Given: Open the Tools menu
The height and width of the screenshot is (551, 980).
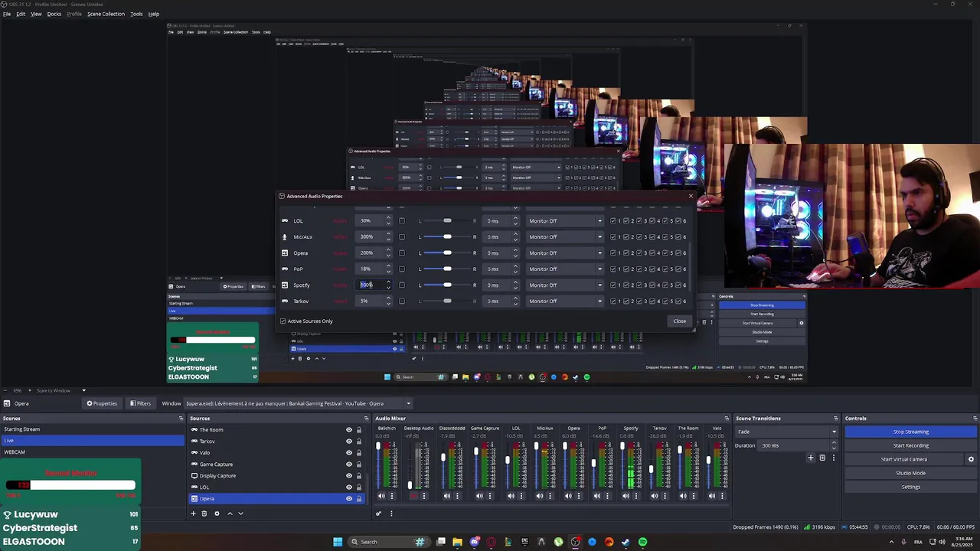Looking at the screenshot, I should (136, 14).
